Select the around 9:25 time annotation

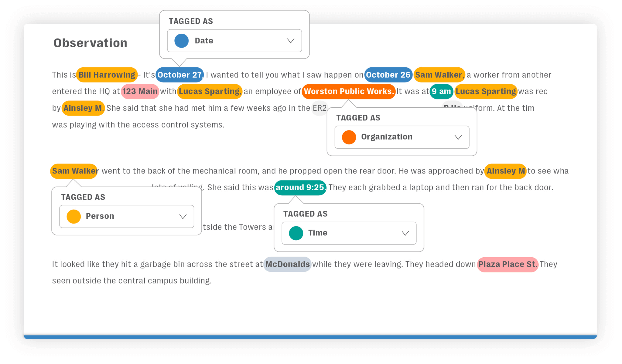tap(300, 187)
